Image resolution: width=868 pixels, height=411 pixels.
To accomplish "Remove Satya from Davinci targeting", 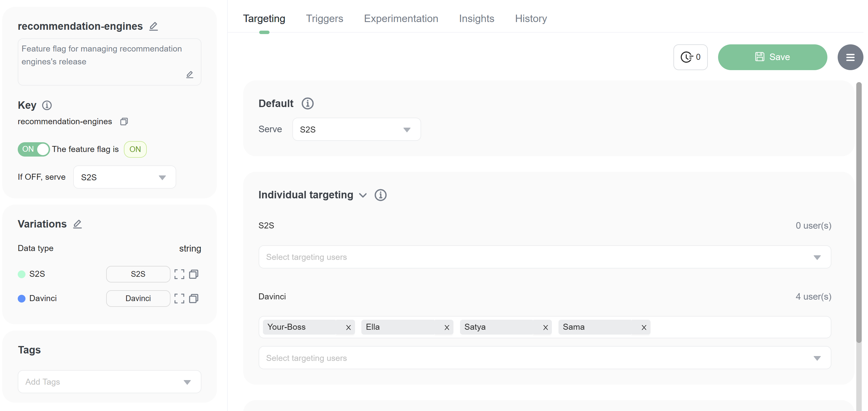I will point(546,327).
